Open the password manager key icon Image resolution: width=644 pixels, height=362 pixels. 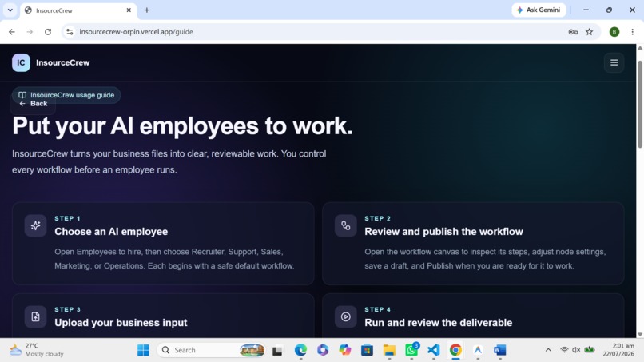tap(573, 32)
